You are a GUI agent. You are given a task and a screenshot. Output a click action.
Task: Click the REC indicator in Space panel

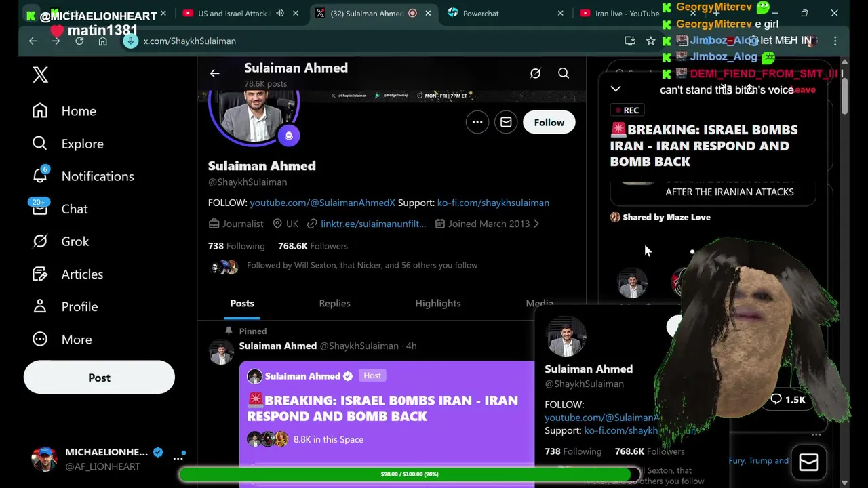(626, 110)
